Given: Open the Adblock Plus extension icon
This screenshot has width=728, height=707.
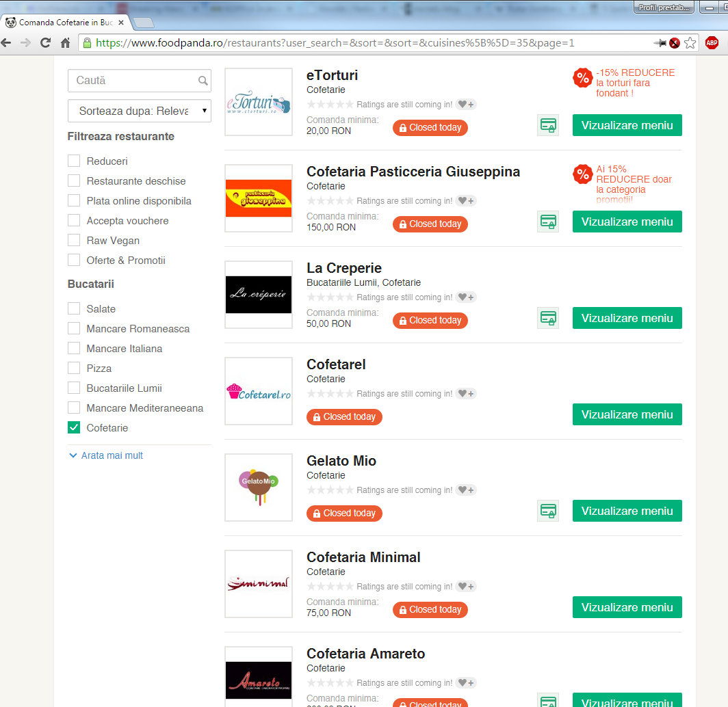Looking at the screenshot, I should coord(712,43).
